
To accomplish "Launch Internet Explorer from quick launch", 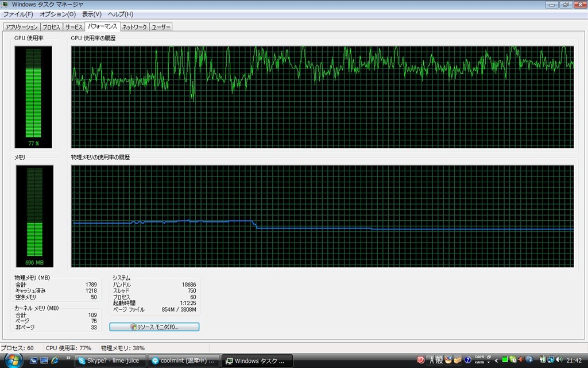I will [55, 361].
